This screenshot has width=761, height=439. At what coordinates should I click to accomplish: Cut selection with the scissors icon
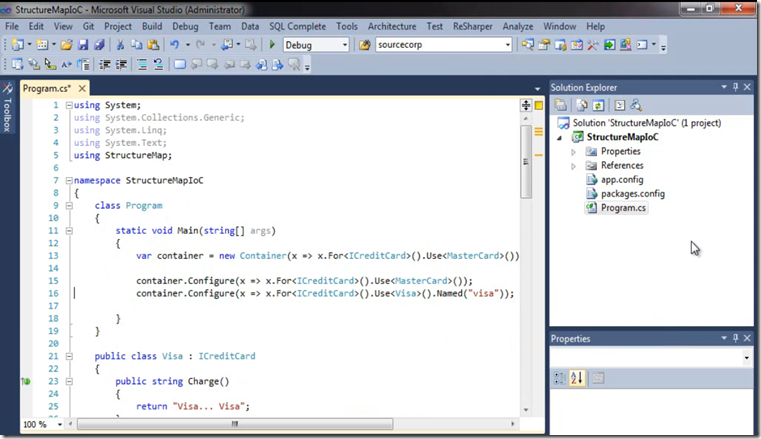point(120,45)
